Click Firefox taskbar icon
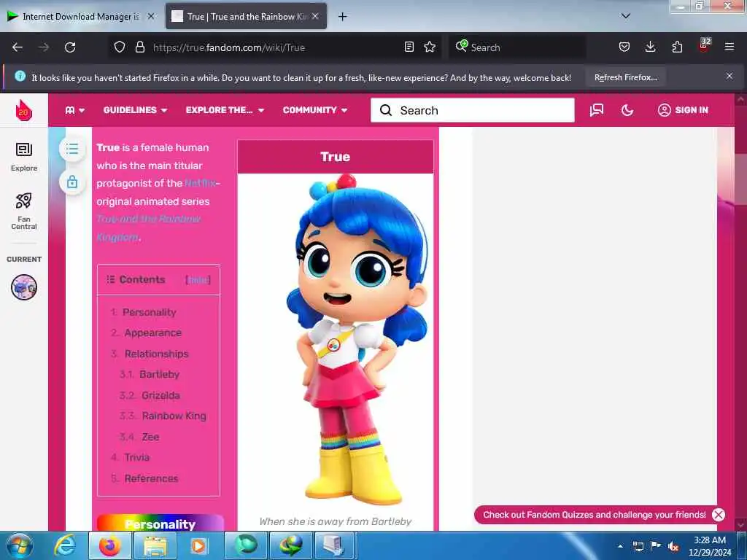Image resolution: width=747 pixels, height=560 pixels. [x=109, y=545]
